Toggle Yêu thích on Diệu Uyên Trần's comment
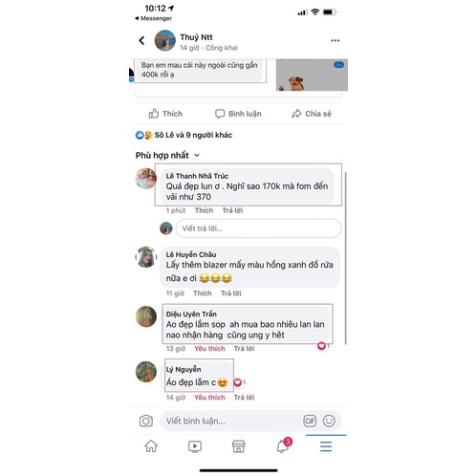This screenshot has height=476, width=476. (x=209, y=349)
